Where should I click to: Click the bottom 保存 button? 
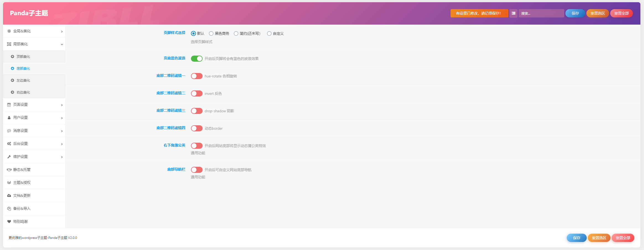tap(576, 238)
